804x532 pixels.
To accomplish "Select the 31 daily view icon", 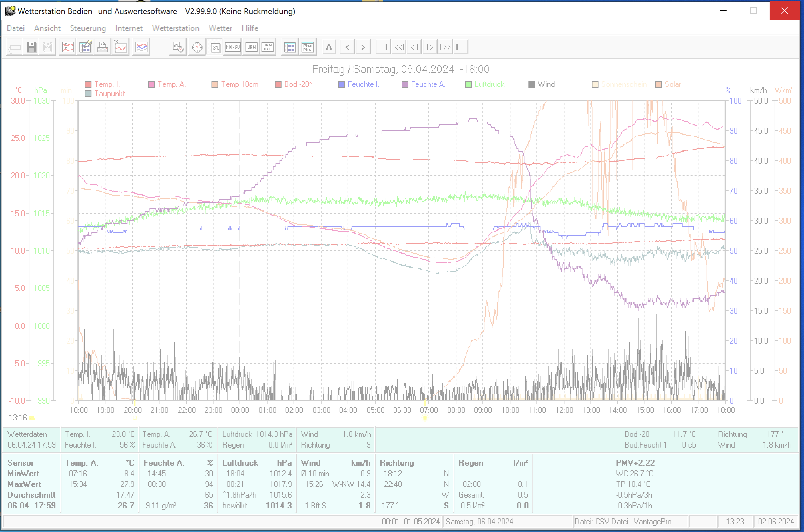I will click(215, 47).
